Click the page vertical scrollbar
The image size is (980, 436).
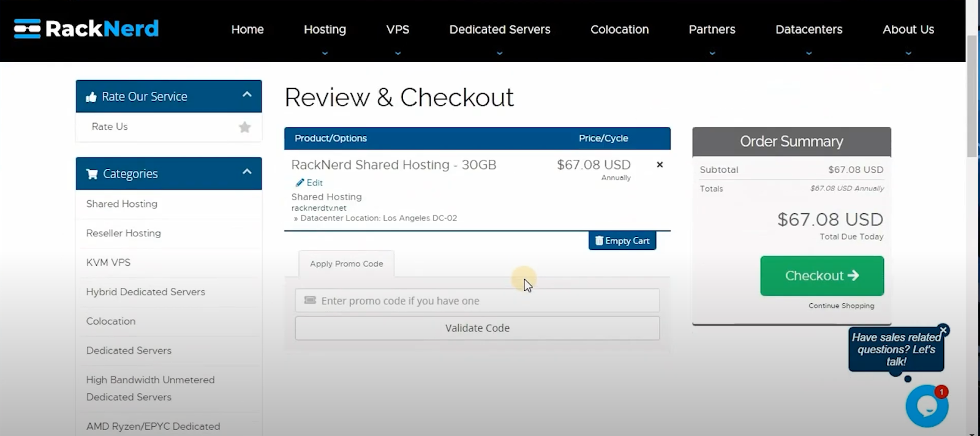pos(972,96)
